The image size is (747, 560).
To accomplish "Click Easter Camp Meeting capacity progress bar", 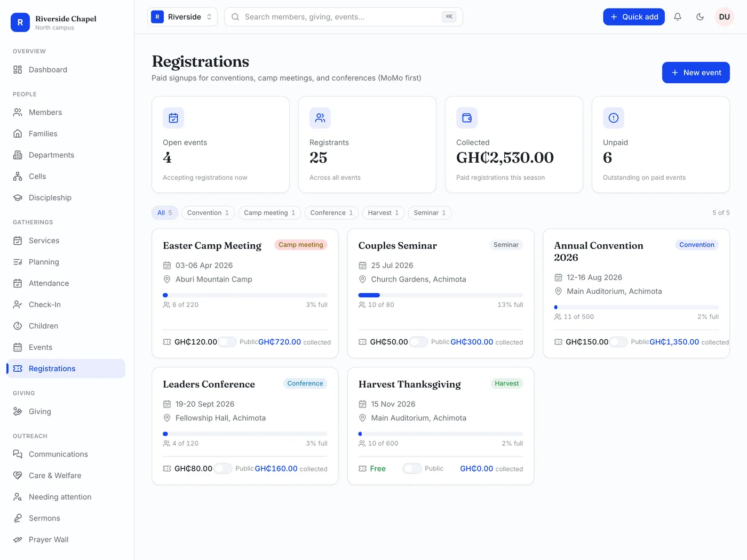I will click(245, 295).
